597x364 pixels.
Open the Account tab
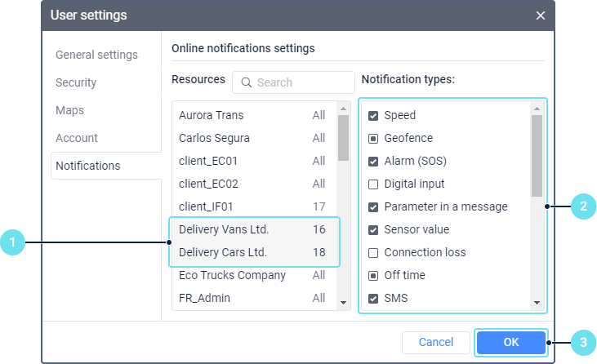[x=77, y=138]
